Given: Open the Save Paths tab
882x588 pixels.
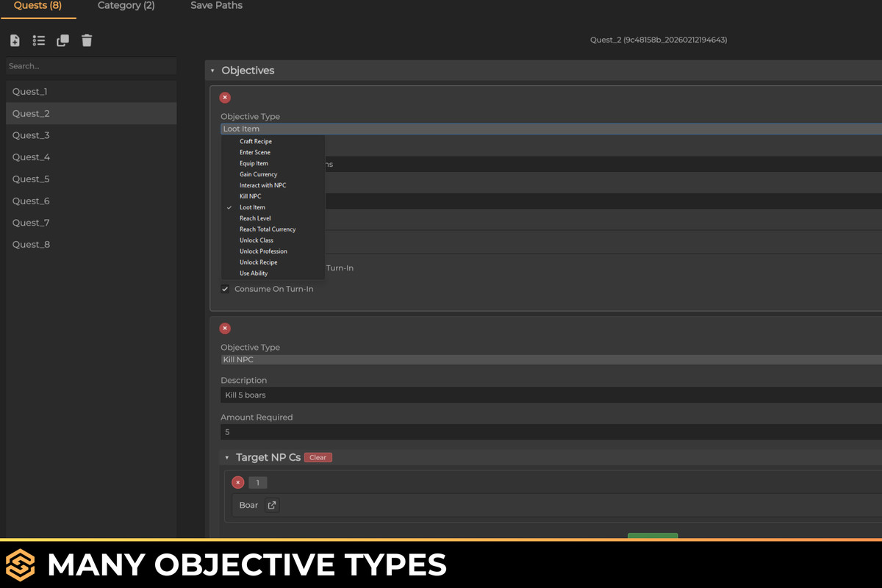Looking at the screenshot, I should (216, 6).
